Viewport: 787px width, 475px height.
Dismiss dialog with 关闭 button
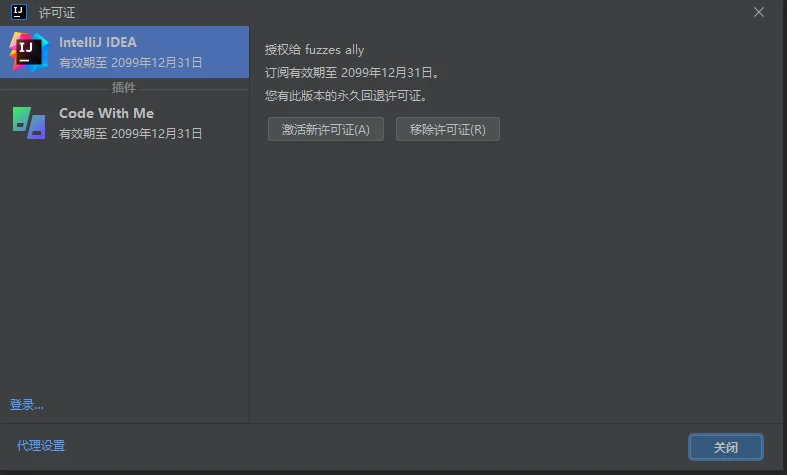click(726, 447)
